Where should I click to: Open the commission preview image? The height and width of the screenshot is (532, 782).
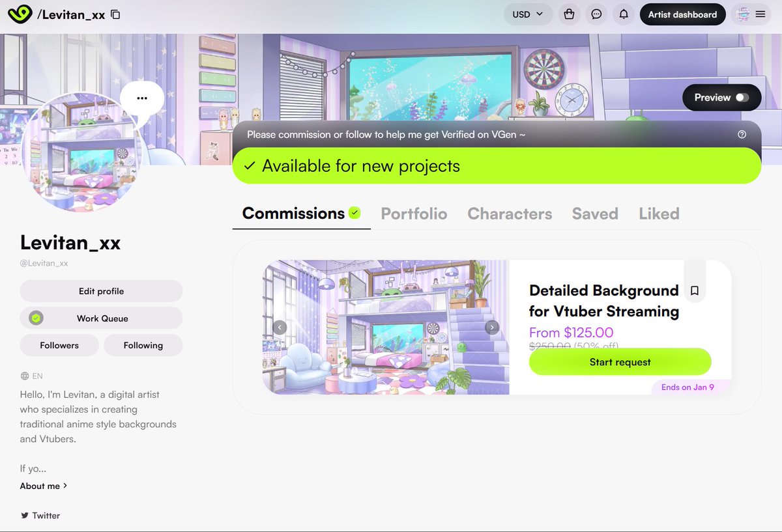pyautogui.click(x=385, y=327)
